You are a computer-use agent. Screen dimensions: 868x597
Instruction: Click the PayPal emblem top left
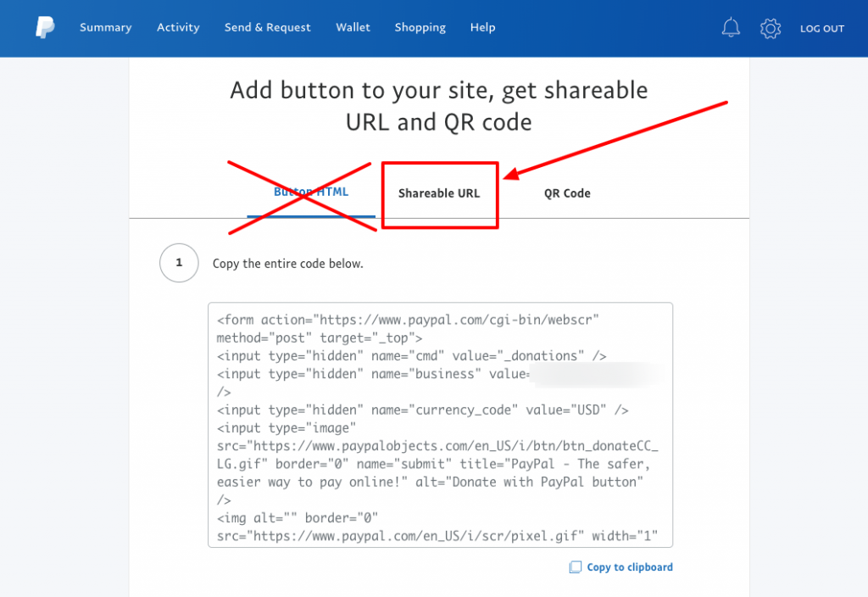click(x=44, y=27)
